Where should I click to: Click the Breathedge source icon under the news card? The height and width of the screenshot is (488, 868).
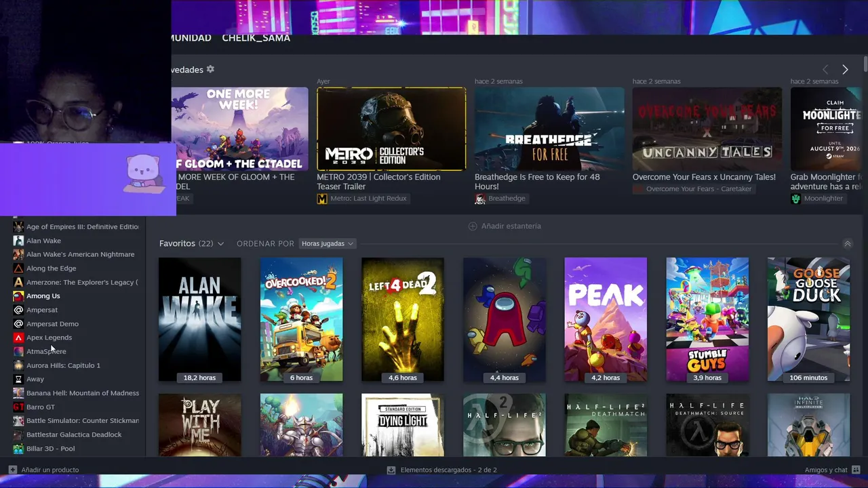coord(480,199)
